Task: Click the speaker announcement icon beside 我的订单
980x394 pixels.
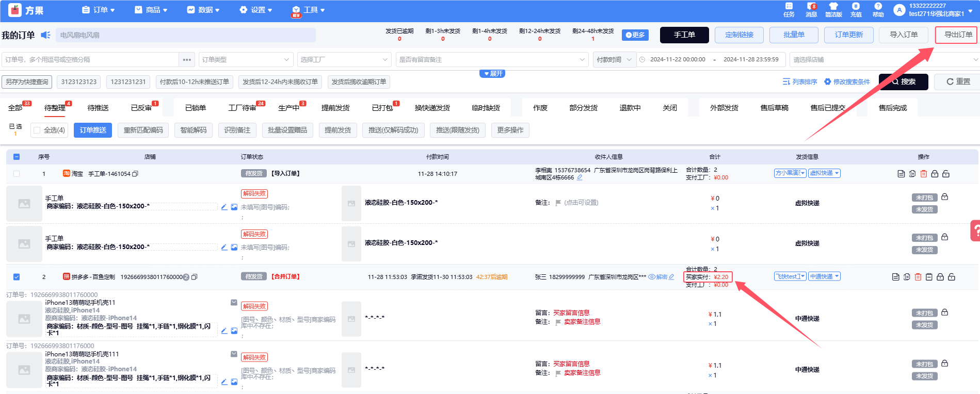Action: 45,35
